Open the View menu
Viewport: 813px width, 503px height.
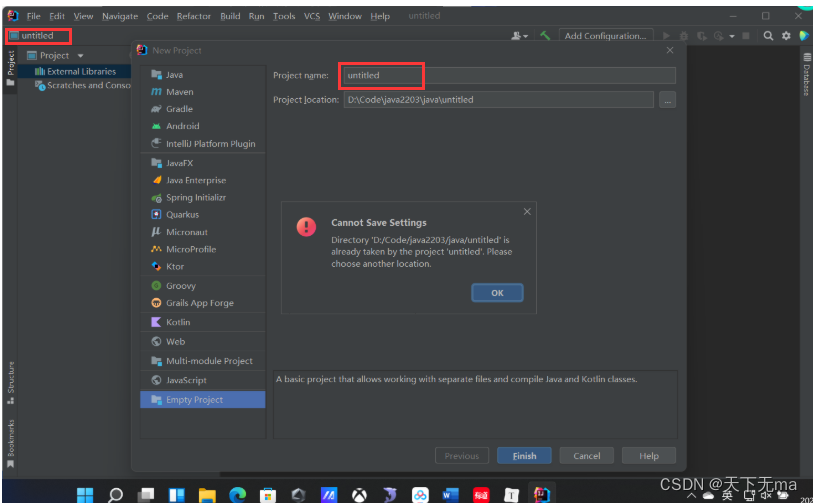[83, 16]
